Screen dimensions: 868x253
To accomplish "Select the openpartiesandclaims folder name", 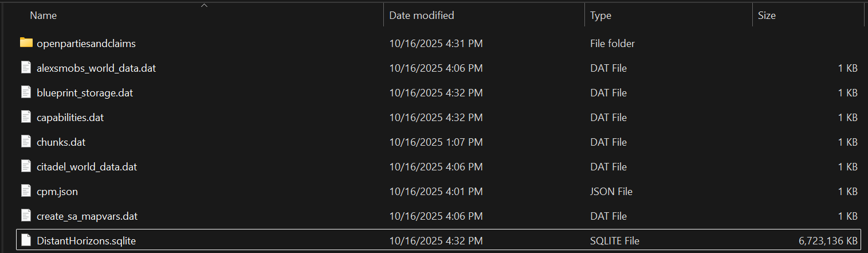I will [x=86, y=43].
